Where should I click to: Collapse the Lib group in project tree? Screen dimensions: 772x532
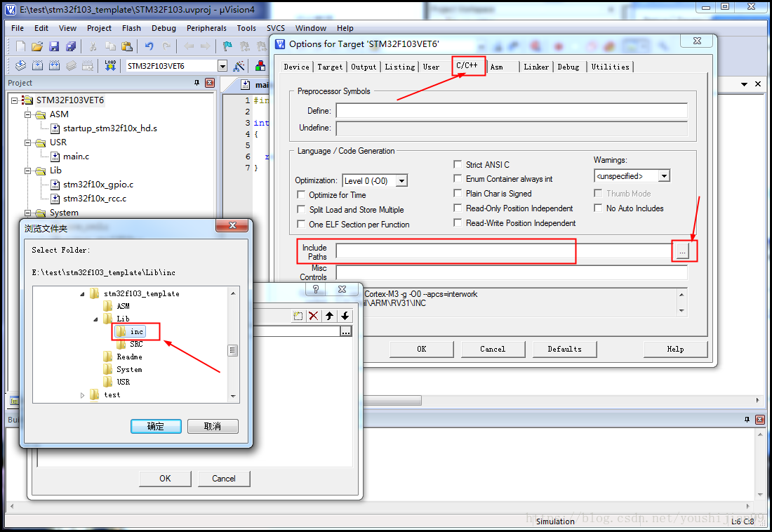coord(28,171)
